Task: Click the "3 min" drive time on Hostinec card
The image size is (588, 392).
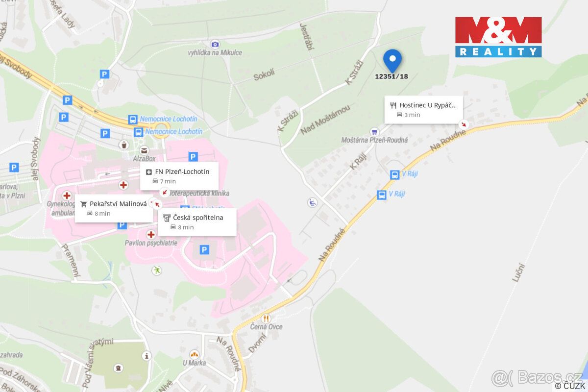Action: tap(412, 115)
